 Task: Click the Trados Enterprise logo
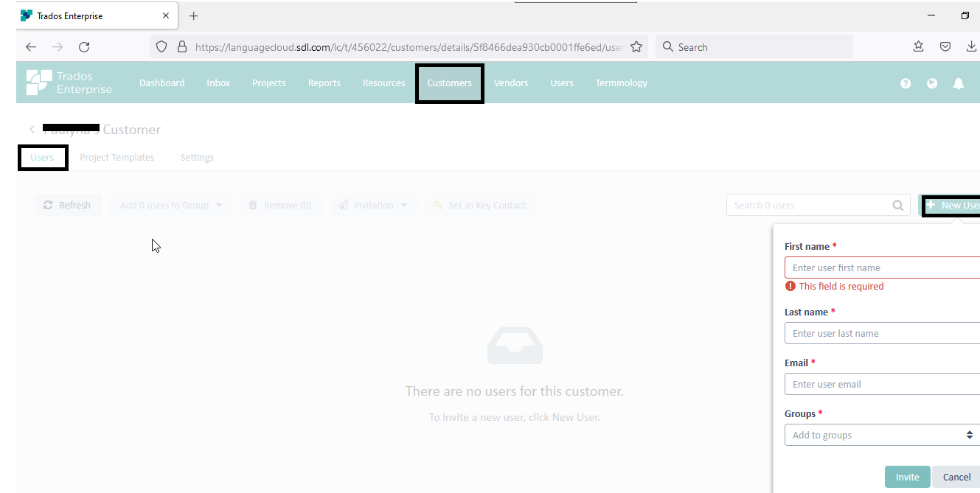pyautogui.click(x=69, y=83)
